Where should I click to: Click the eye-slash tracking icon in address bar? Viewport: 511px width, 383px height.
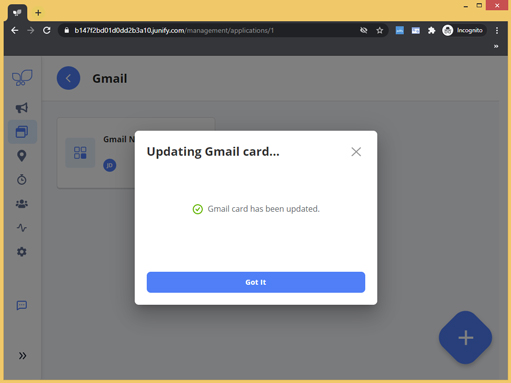pyautogui.click(x=364, y=30)
